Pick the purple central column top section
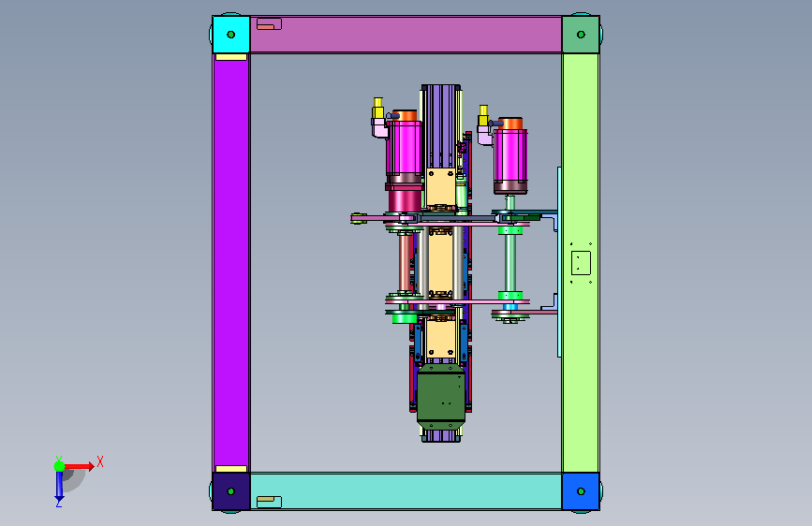The image size is (812, 526). (x=441, y=126)
